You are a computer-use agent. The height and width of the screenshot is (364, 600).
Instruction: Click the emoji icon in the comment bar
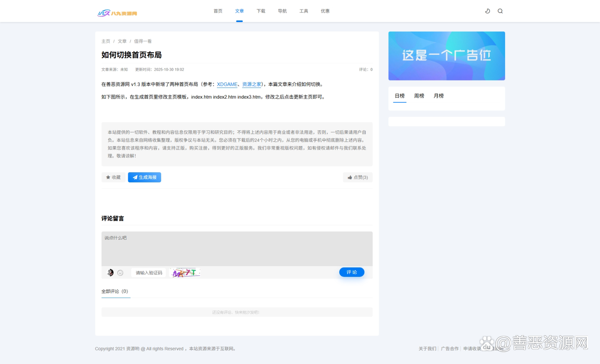click(120, 272)
